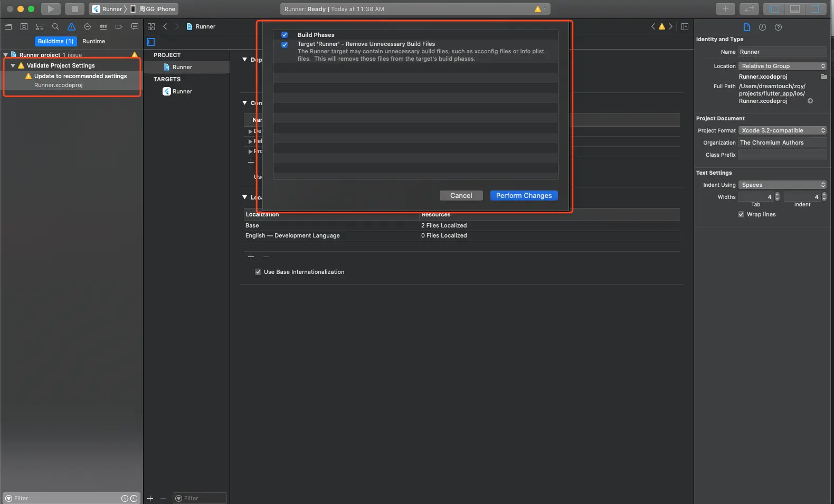This screenshot has height=504, width=834.
Task: Open the Report navigator speech-bubble icon
Action: (135, 26)
